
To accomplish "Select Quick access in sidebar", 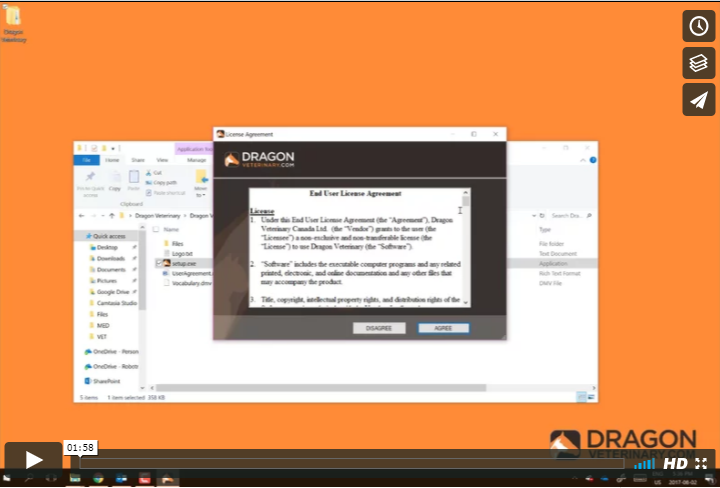I will pos(109,236).
